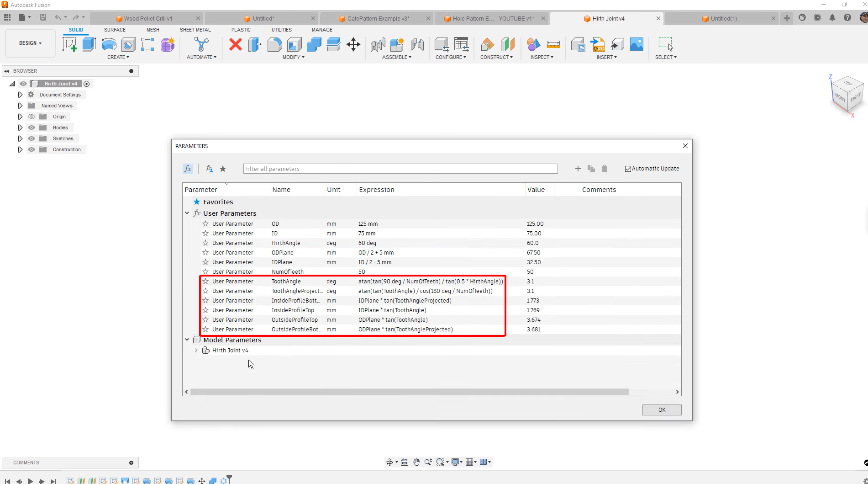Click the New Component assemble icon
This screenshot has height=484, width=868.
(397, 44)
